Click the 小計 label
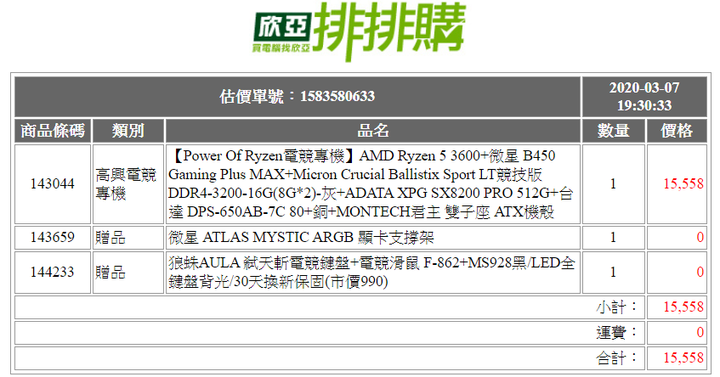720x377 pixels. click(617, 307)
